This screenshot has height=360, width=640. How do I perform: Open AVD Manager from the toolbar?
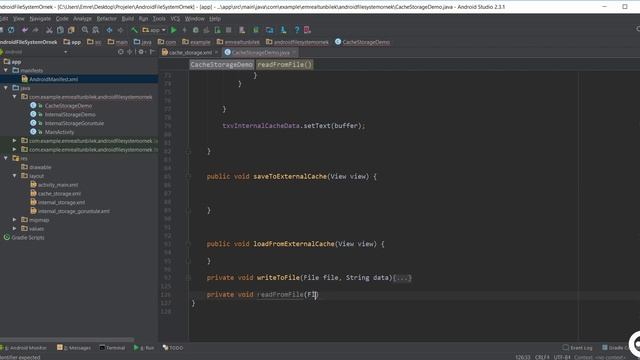click(242, 30)
